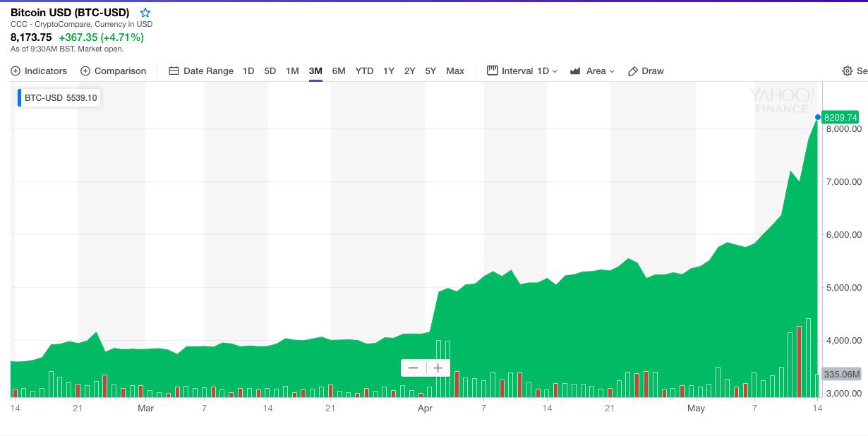Viewport: 868px width, 436px height.
Task: Zoom in with the plus button
Action: [438, 368]
